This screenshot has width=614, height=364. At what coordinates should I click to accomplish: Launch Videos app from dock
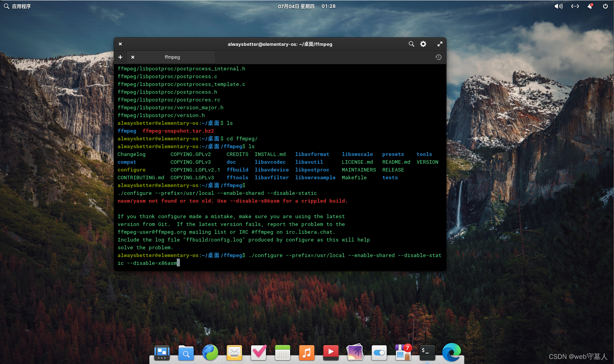(331, 353)
